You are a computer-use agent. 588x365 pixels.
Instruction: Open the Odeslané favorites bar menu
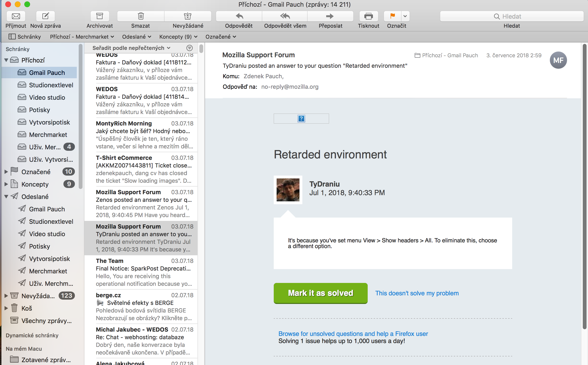(136, 37)
